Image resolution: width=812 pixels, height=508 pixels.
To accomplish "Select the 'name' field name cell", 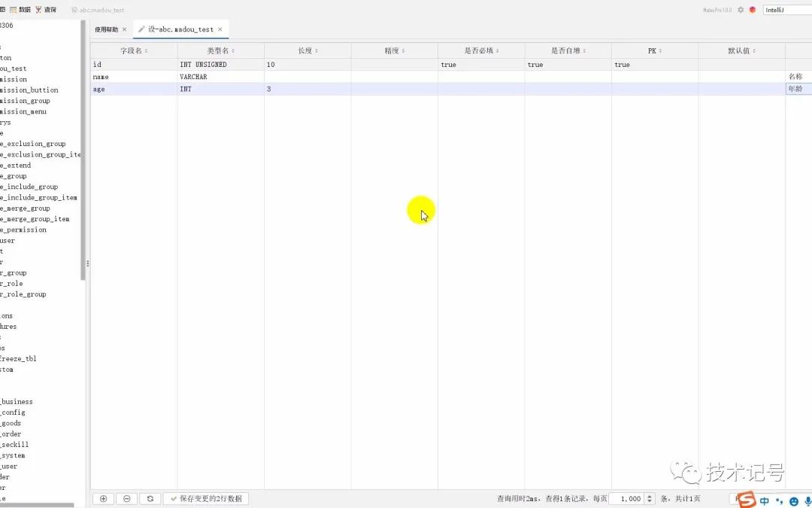I will tap(134, 77).
